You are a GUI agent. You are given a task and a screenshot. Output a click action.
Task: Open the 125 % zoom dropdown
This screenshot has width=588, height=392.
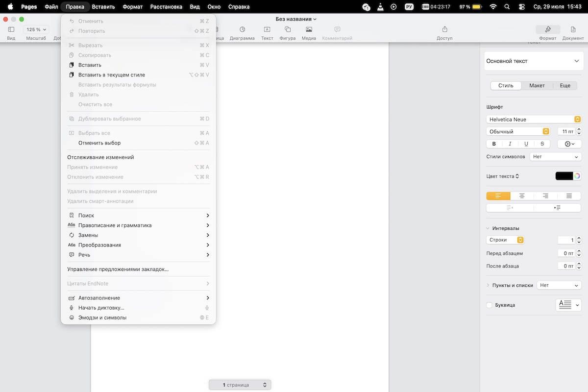[36, 29]
